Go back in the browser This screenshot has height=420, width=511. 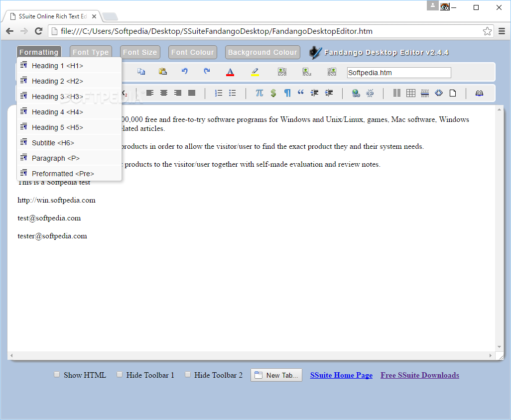tap(10, 31)
